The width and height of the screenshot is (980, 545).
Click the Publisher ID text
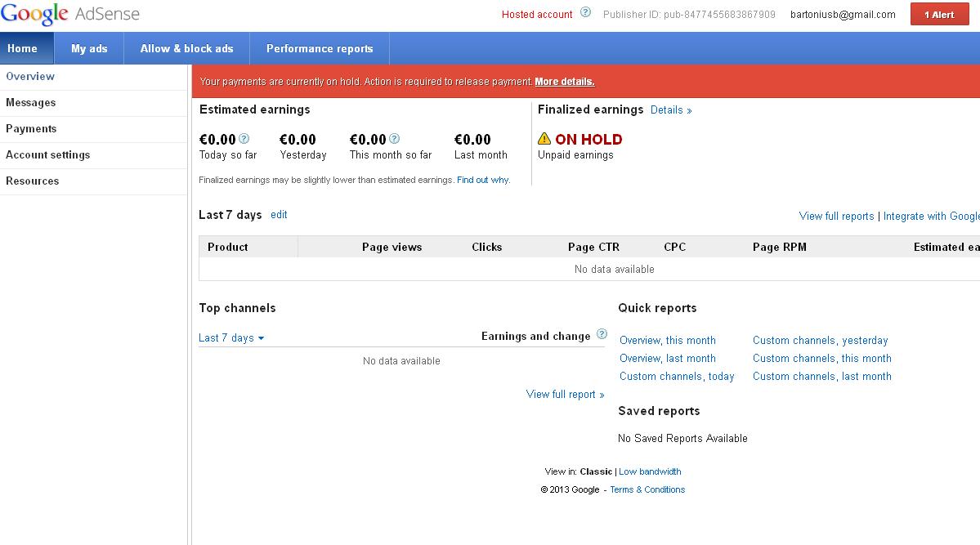689,15
